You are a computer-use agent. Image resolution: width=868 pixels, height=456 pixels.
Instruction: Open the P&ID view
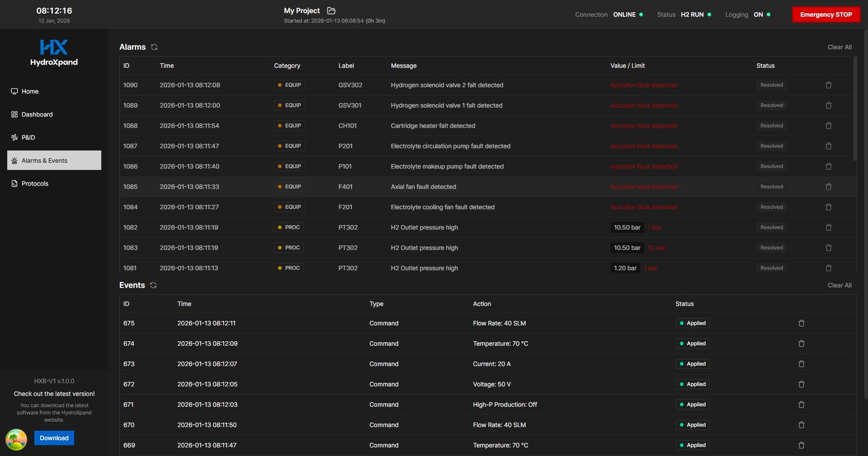(x=28, y=137)
